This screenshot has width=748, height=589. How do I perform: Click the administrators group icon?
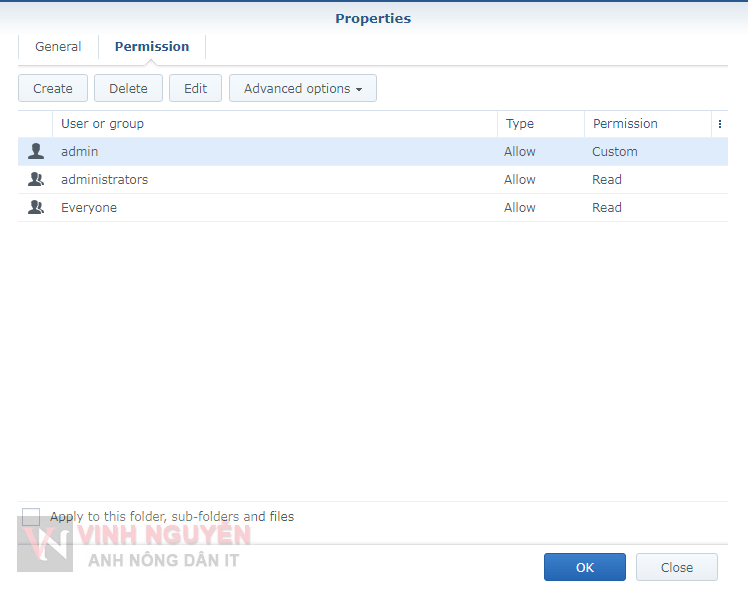coord(36,180)
